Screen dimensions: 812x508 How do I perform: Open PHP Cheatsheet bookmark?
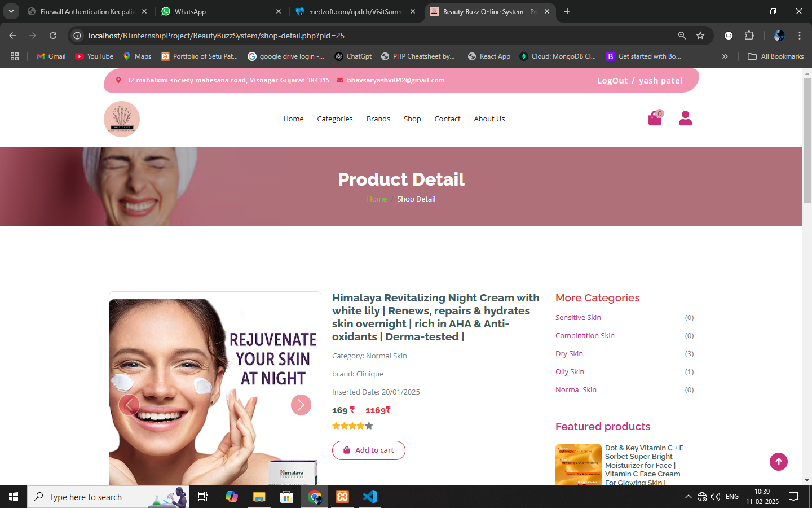pos(418,56)
